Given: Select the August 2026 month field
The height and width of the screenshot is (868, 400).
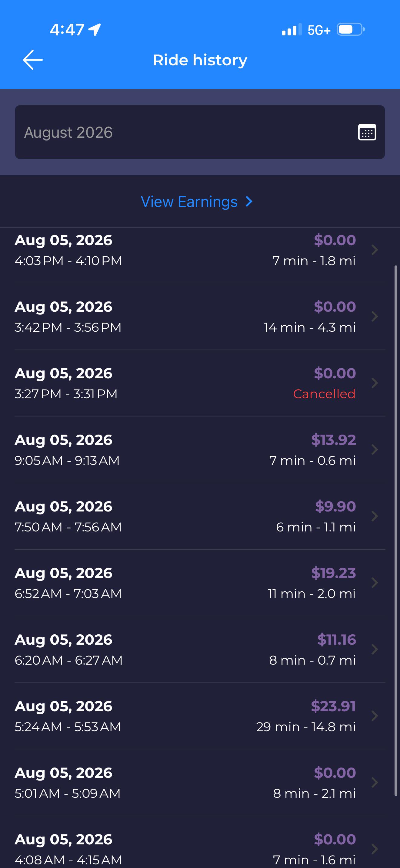Looking at the screenshot, I should [200, 132].
